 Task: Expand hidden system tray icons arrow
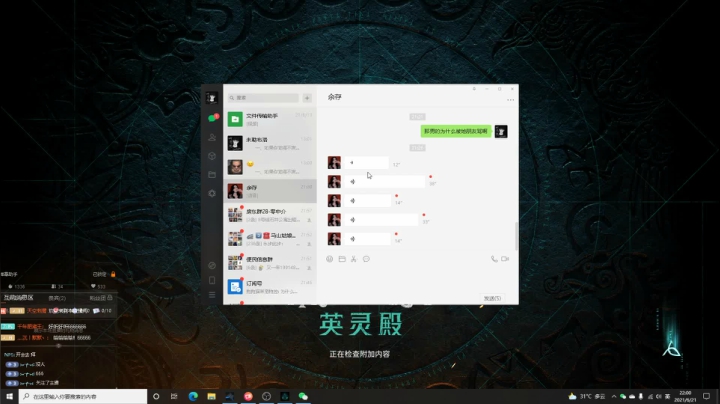pyautogui.click(x=614, y=396)
